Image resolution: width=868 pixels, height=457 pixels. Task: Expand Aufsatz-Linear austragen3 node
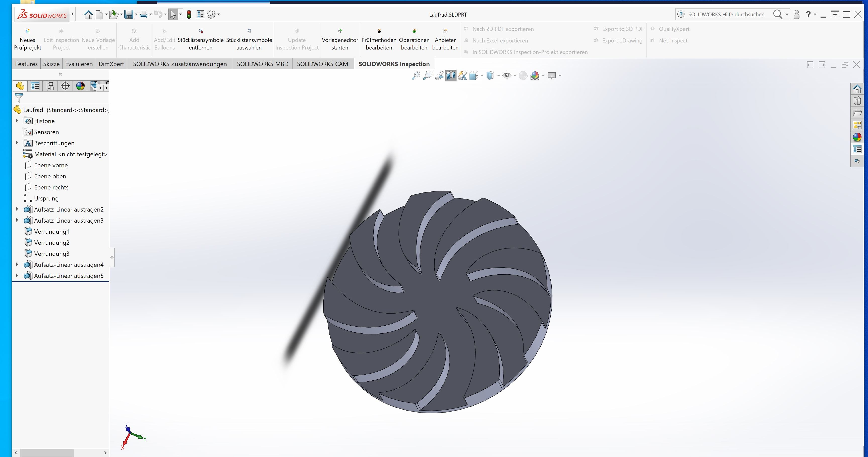pos(17,221)
